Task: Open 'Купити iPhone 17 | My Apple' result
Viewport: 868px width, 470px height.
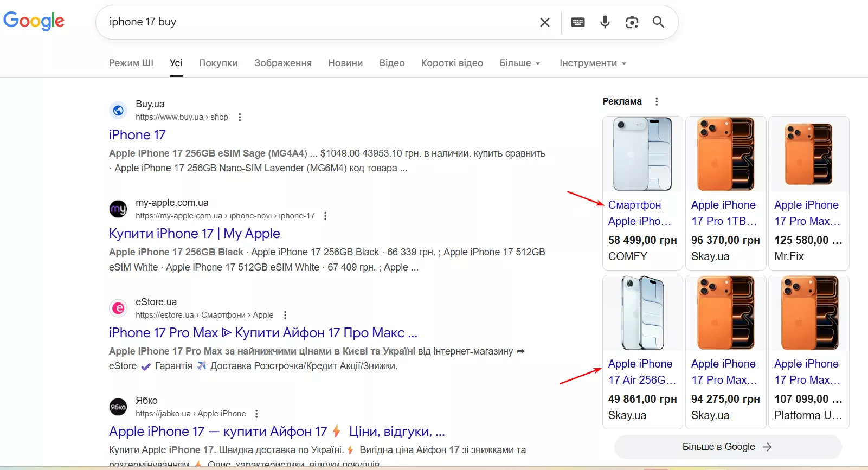Action: click(195, 234)
